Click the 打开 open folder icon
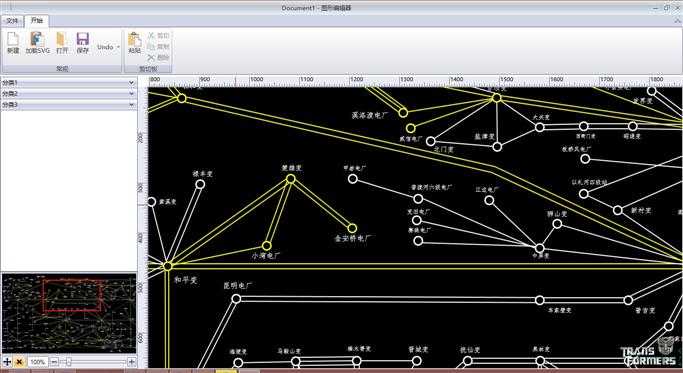 62,40
